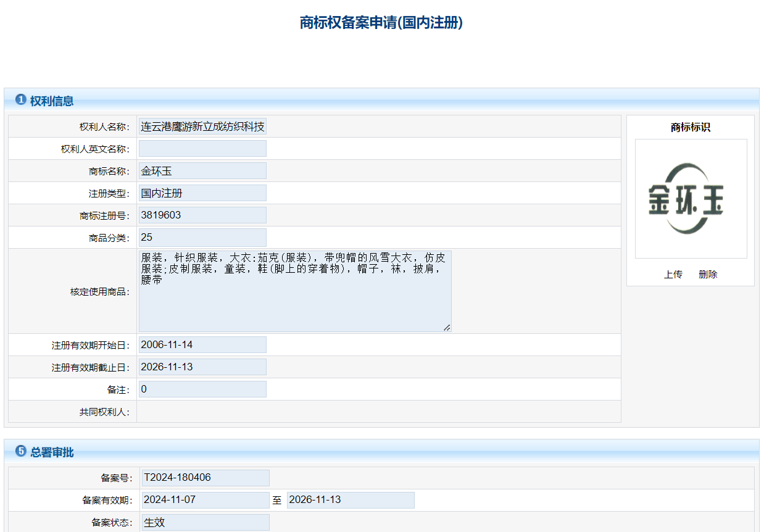Click the 备案号 label
Viewport: 764px width, 532px height.
coord(117,478)
